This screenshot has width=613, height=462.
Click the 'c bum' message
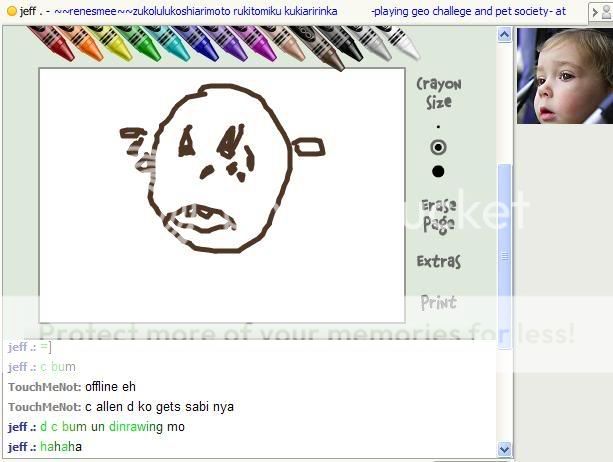click(x=58, y=367)
